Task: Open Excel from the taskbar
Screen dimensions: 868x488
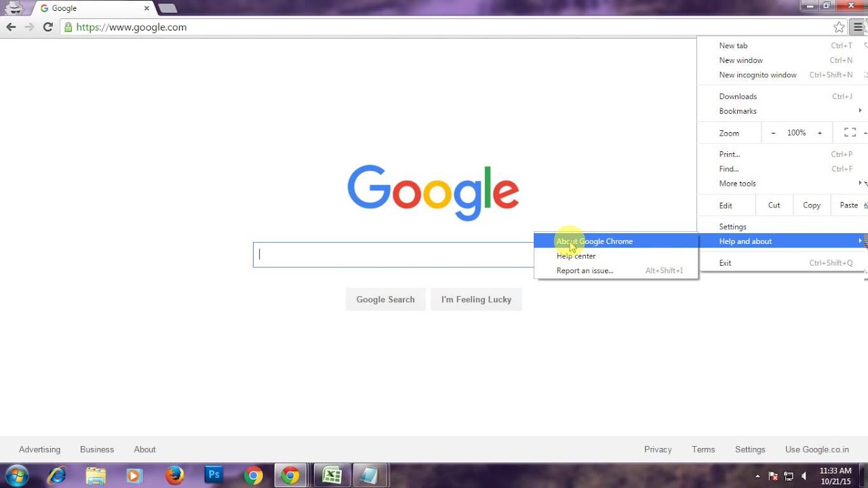Action: click(332, 476)
